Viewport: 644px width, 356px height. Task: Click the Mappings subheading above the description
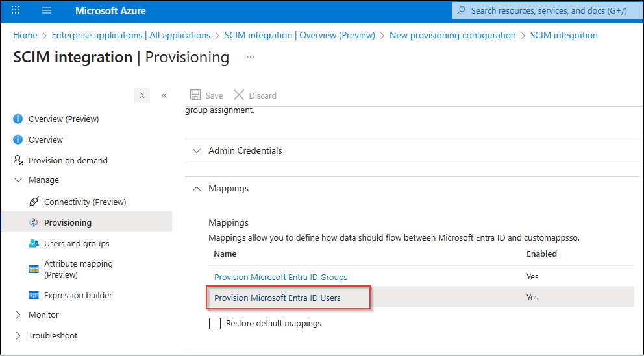229,222
